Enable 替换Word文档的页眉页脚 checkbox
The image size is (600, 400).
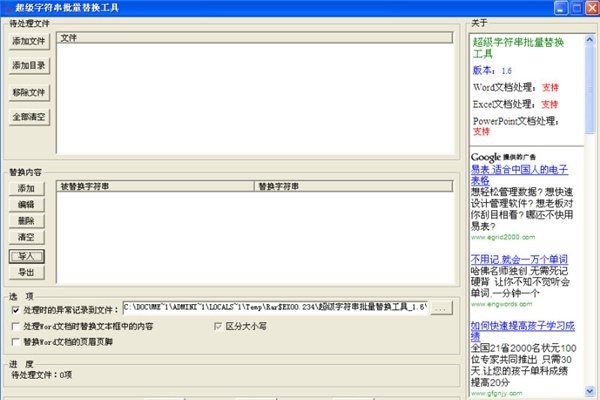[16, 342]
